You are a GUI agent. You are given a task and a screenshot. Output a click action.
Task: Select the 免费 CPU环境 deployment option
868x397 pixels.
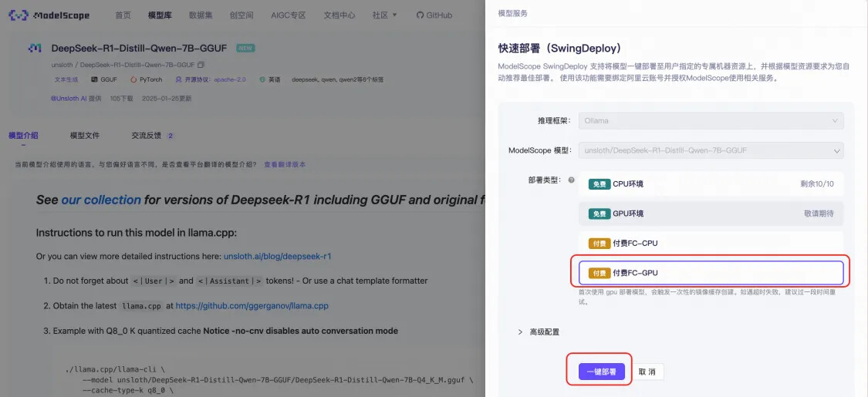(x=711, y=184)
